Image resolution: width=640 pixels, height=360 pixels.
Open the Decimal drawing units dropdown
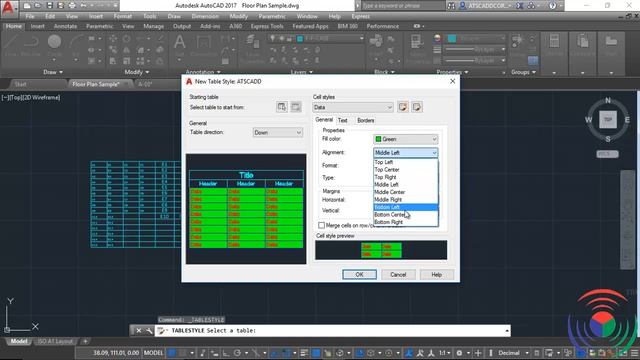513,353
